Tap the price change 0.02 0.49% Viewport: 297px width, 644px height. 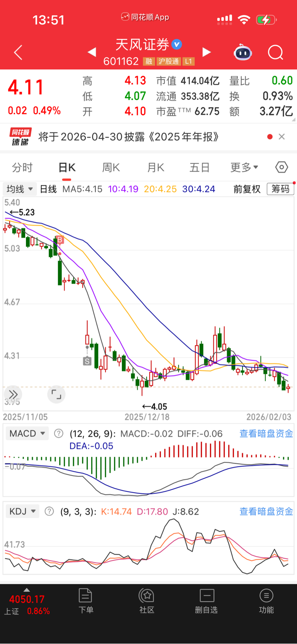tap(34, 111)
